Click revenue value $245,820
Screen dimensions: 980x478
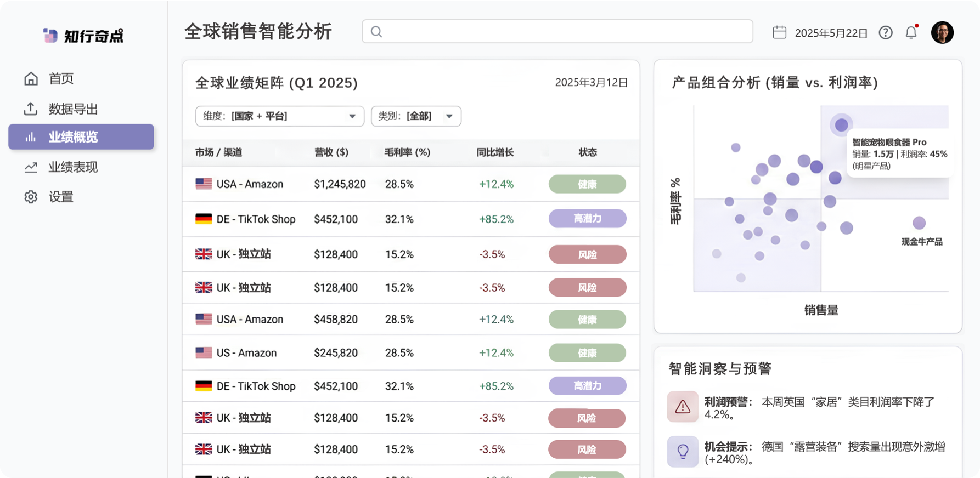click(x=336, y=353)
